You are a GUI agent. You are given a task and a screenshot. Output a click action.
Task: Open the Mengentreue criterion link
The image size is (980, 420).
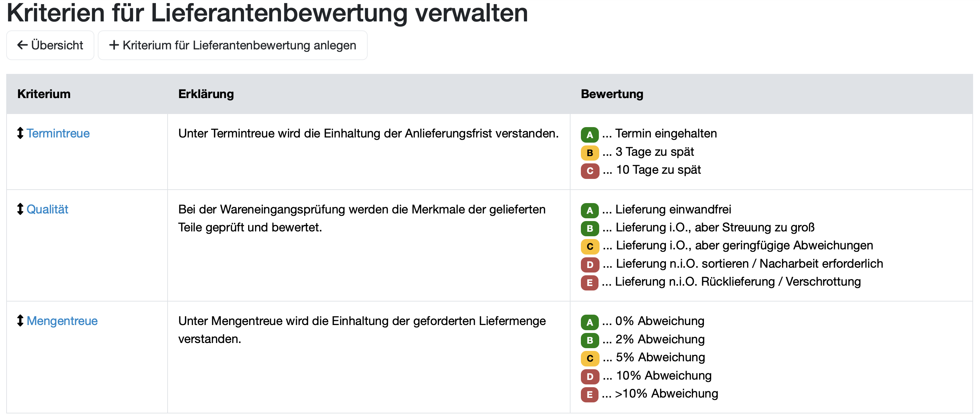pos(62,321)
